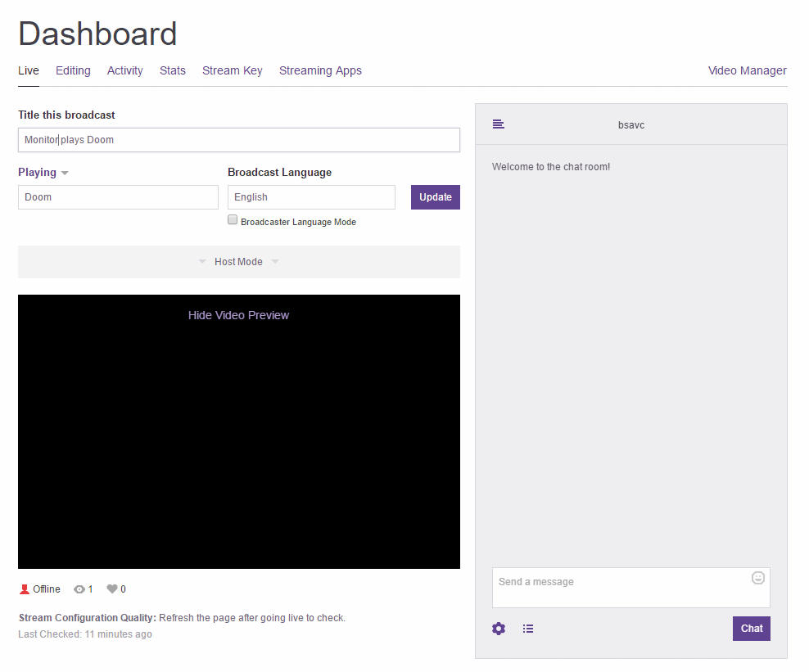Click the Broadcast Language label

pos(280,172)
